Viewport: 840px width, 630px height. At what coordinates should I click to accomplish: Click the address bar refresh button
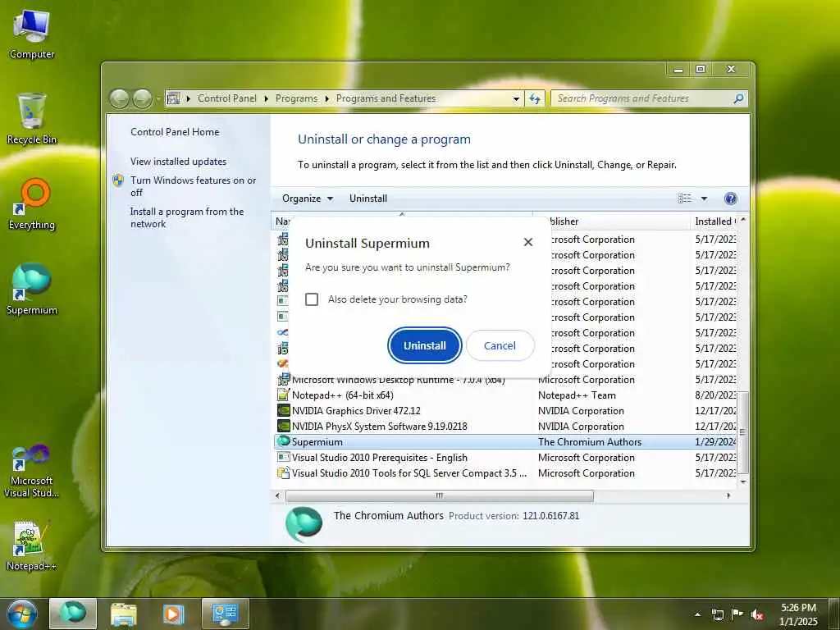click(535, 98)
